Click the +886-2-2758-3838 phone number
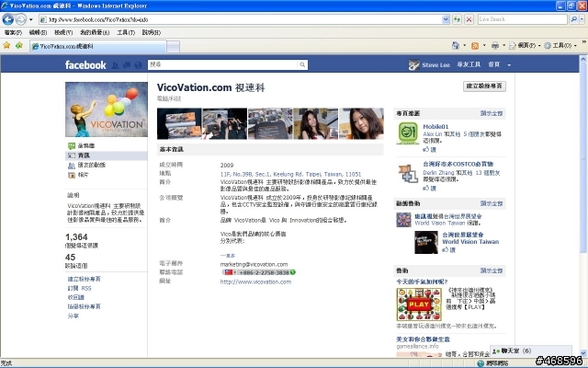Viewport: 588px width, 368px height. tap(264, 272)
